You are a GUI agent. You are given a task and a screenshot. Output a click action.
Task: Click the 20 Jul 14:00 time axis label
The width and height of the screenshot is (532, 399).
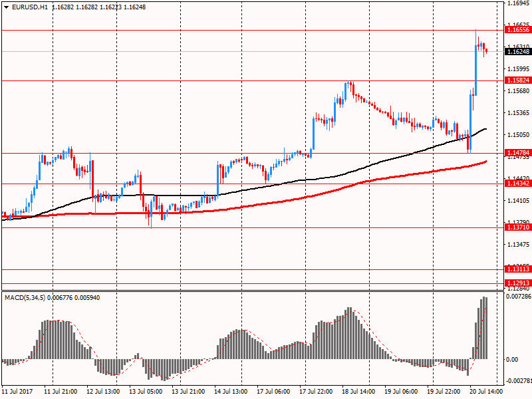point(486,392)
